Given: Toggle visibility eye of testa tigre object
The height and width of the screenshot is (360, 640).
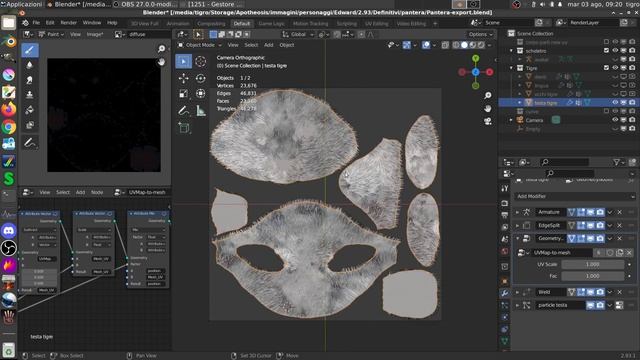Looking at the screenshot, I should [615, 102].
